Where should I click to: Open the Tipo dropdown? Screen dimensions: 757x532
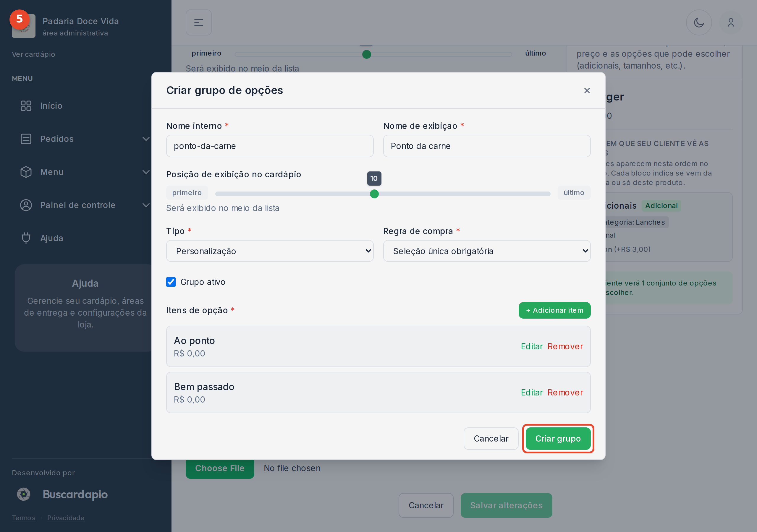(270, 251)
